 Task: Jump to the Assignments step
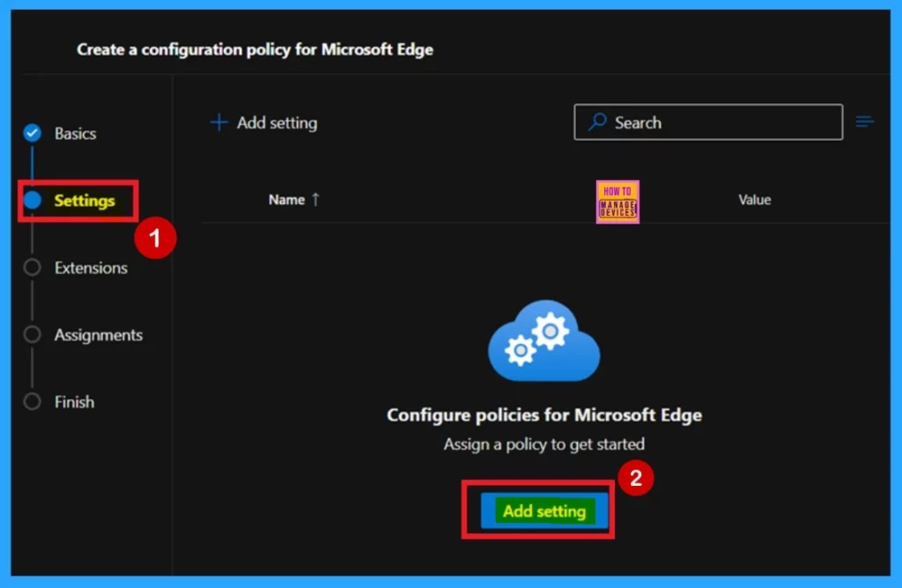pos(99,335)
